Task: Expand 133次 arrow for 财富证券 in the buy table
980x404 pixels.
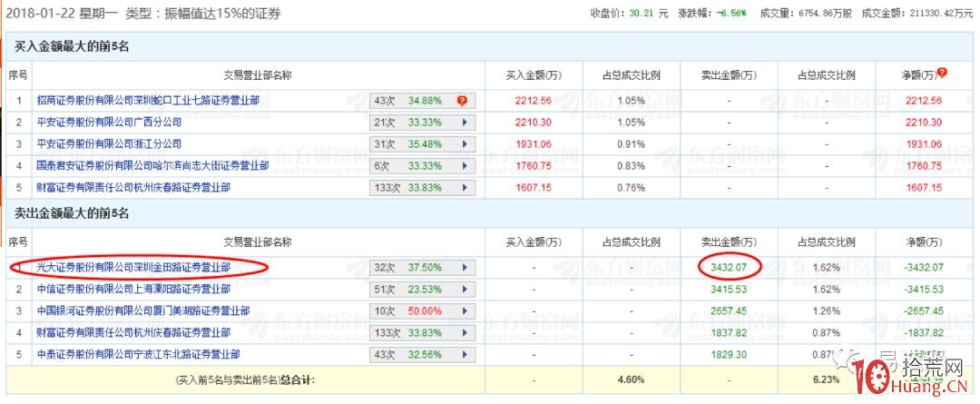Action: (x=465, y=188)
